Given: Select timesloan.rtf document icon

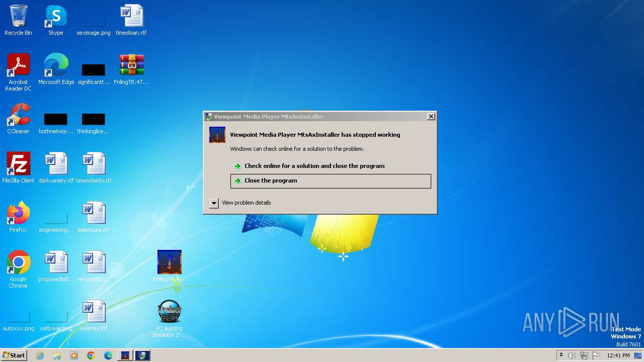Looking at the screenshot, I should point(131,20).
